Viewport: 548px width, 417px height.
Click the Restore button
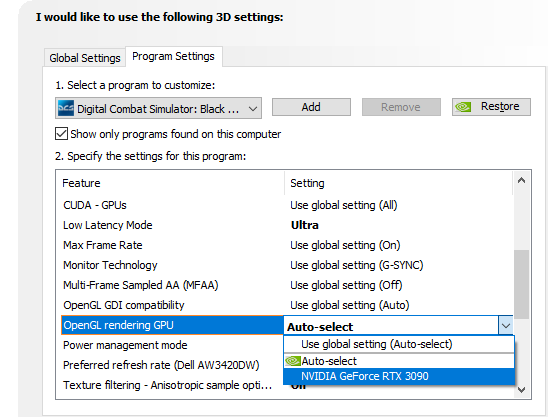(491, 107)
